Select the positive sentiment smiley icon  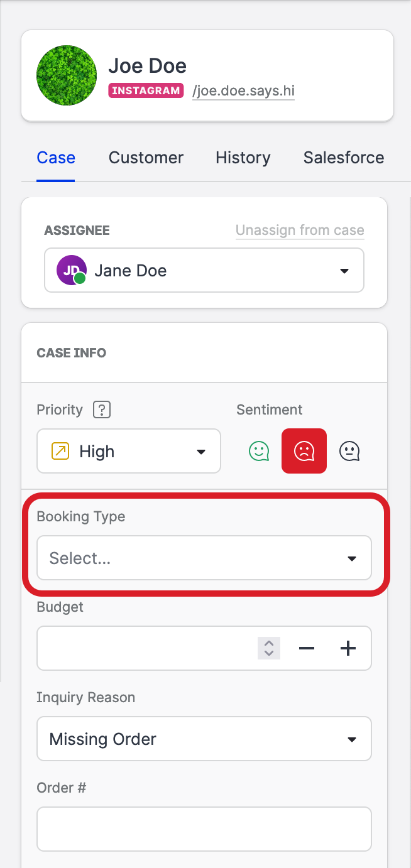tap(258, 450)
